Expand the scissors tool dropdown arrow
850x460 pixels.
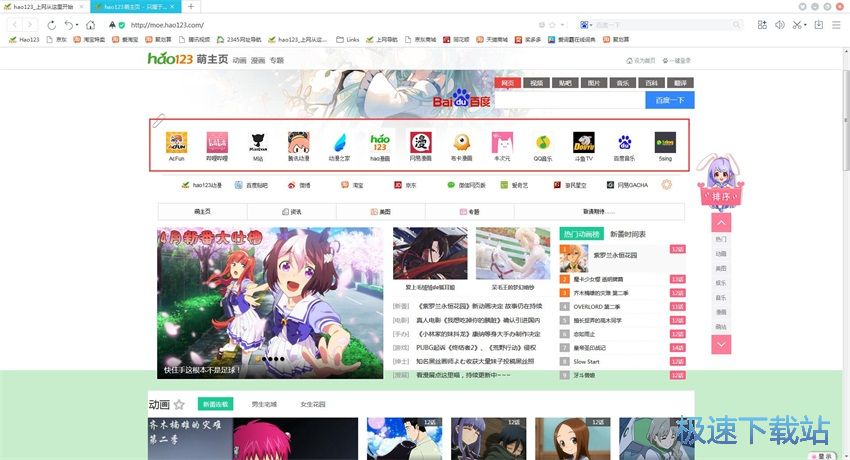(x=805, y=25)
